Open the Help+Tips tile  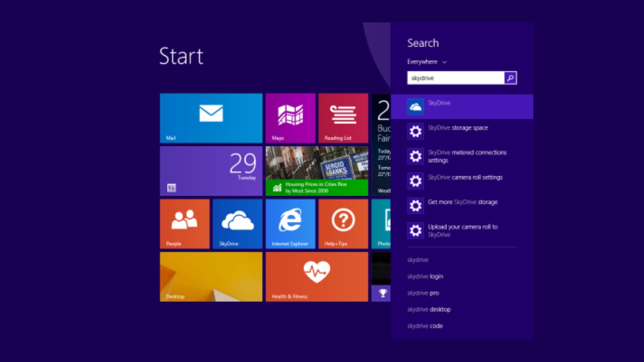(343, 224)
